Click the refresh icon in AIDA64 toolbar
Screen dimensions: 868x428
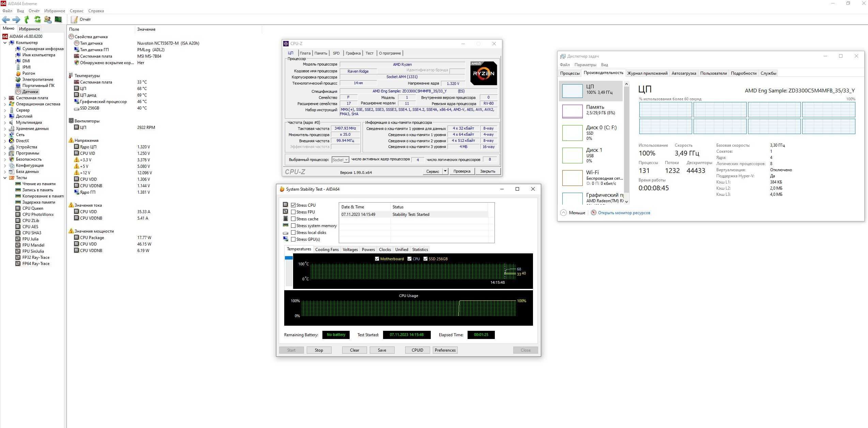[37, 19]
